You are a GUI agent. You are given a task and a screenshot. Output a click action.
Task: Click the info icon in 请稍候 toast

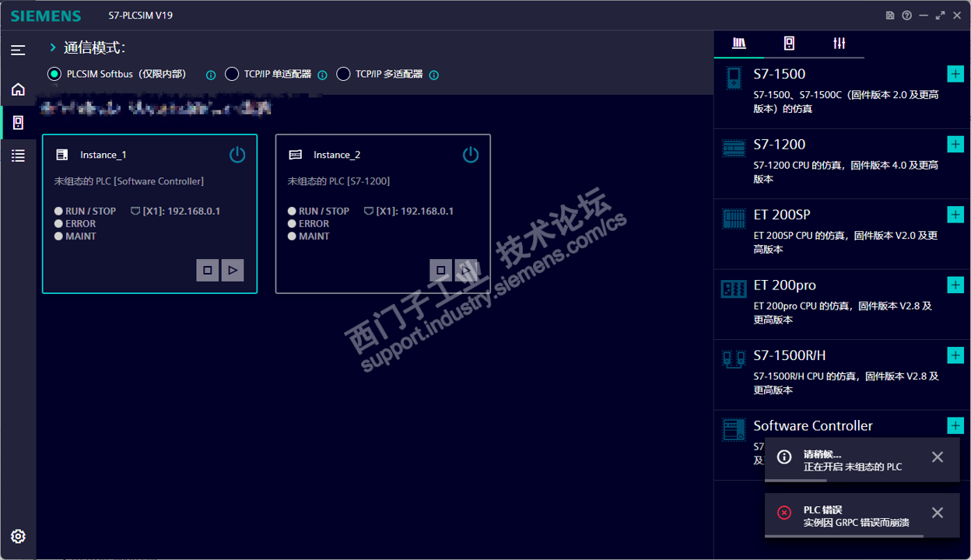[784, 457]
